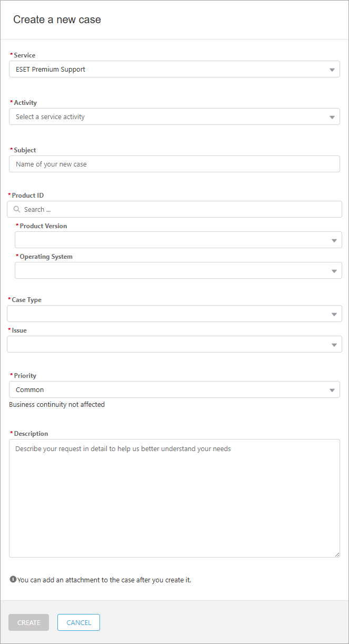Viewport: 349px width, 644px height.
Task: Open the Select a service activity dropdown
Action: 174,116
